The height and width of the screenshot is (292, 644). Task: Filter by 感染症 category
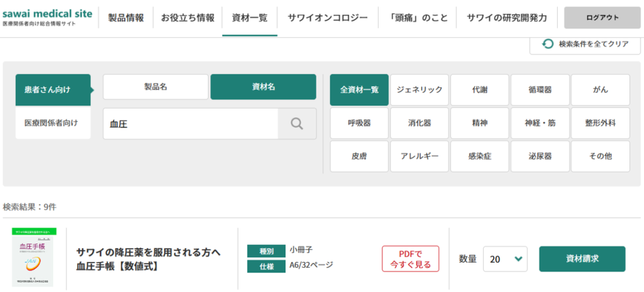tap(480, 156)
